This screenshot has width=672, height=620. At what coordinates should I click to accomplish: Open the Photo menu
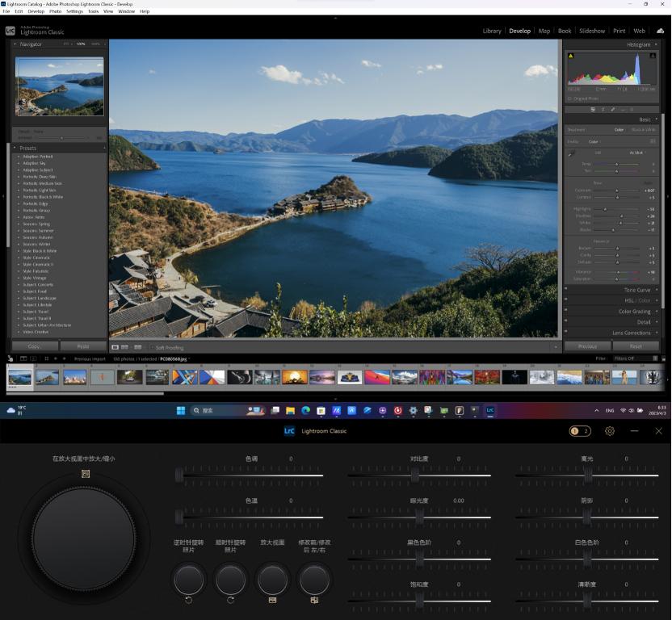[x=55, y=11]
